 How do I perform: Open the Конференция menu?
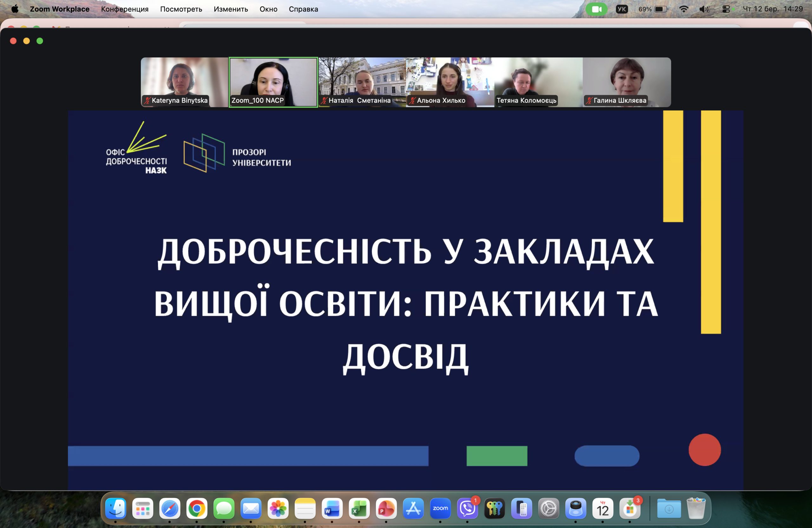tap(125, 9)
